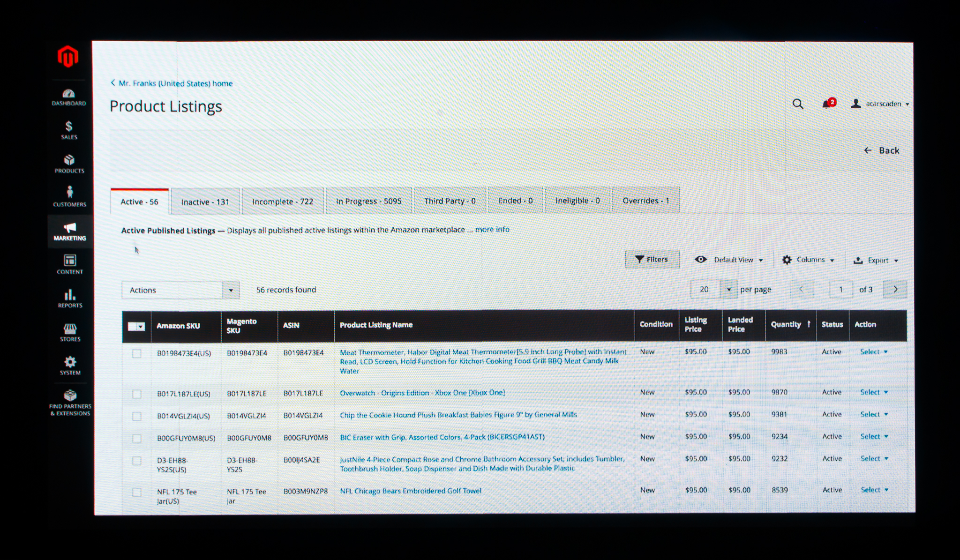Check the B00GFUY0M8(US) row checkbox
The image size is (960, 560).
pyautogui.click(x=136, y=439)
